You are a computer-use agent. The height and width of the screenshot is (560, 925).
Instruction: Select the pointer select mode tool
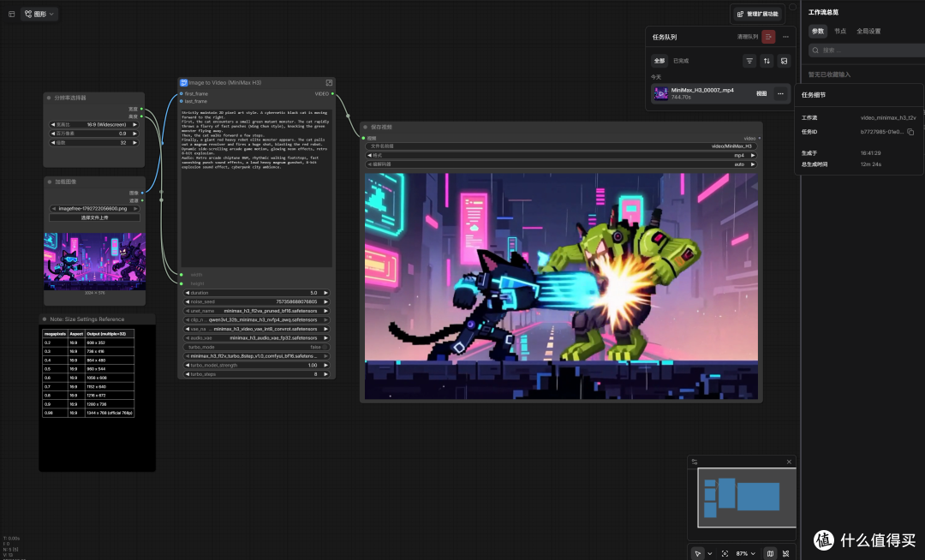(698, 553)
